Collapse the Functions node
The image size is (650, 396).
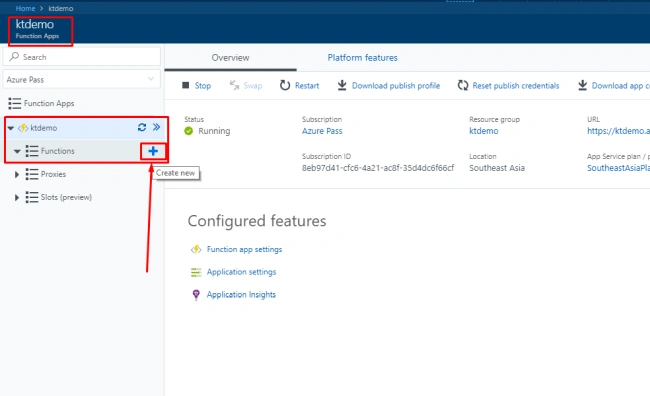17,151
